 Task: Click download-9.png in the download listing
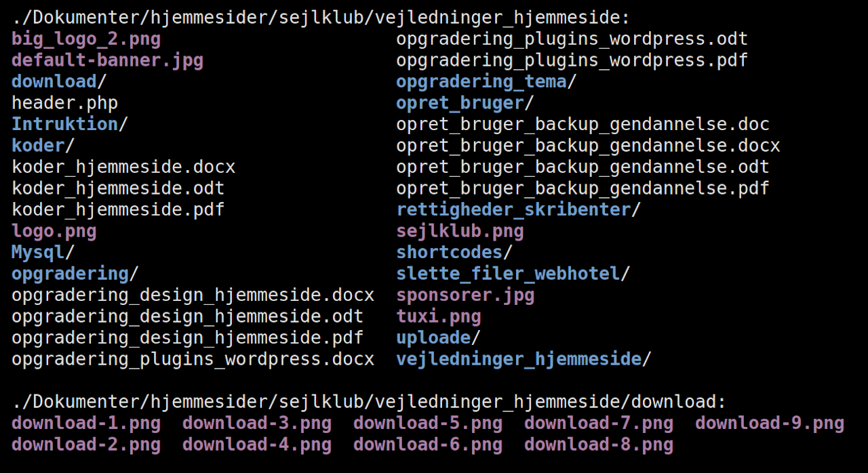click(x=769, y=424)
